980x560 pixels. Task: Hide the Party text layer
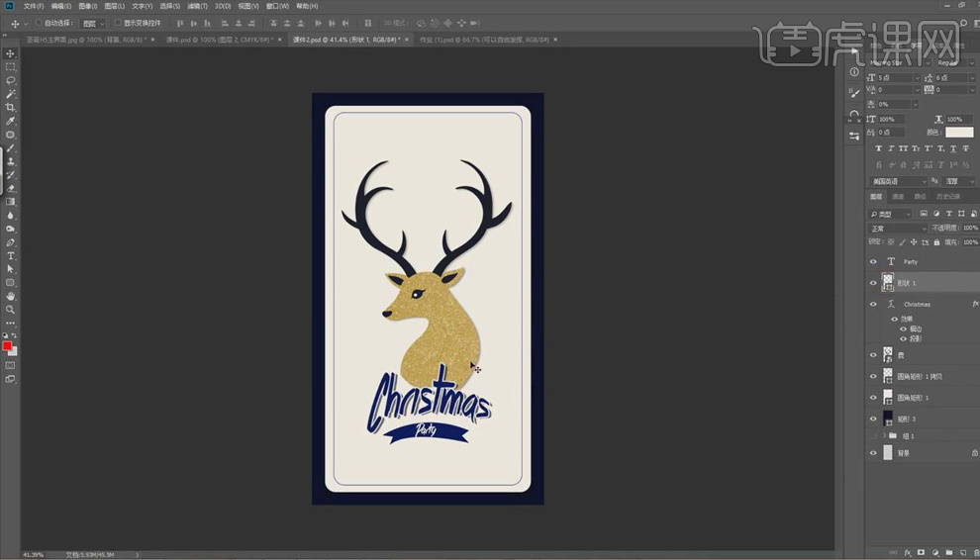point(873,262)
